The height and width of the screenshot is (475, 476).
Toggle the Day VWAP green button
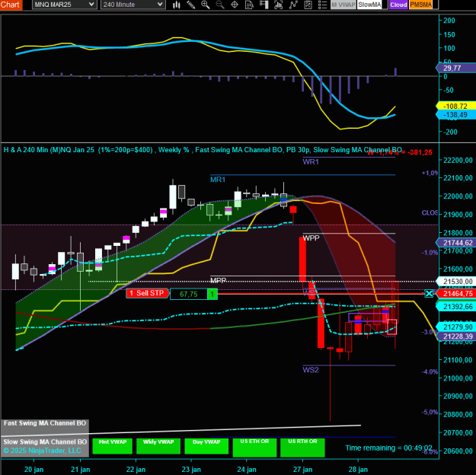(x=206, y=446)
